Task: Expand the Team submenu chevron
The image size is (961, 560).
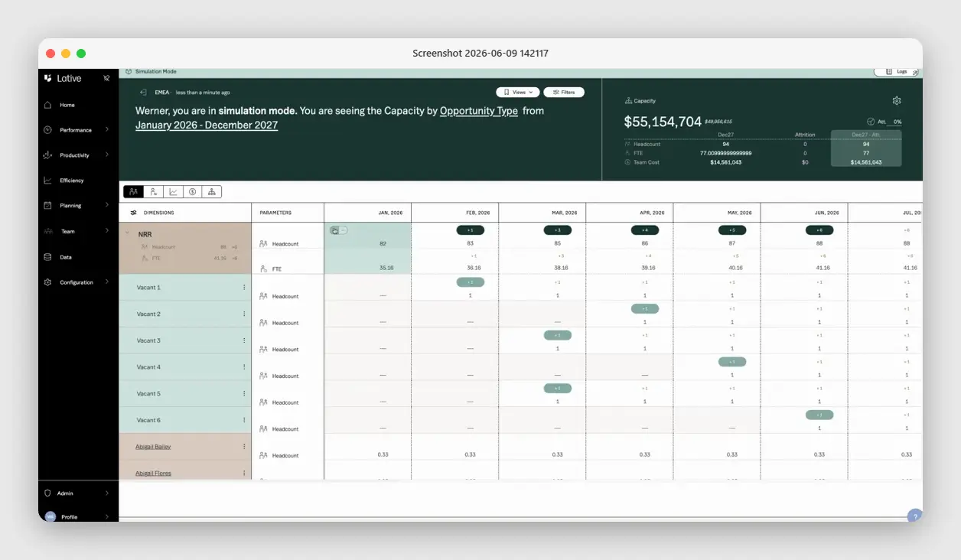Action: [107, 231]
